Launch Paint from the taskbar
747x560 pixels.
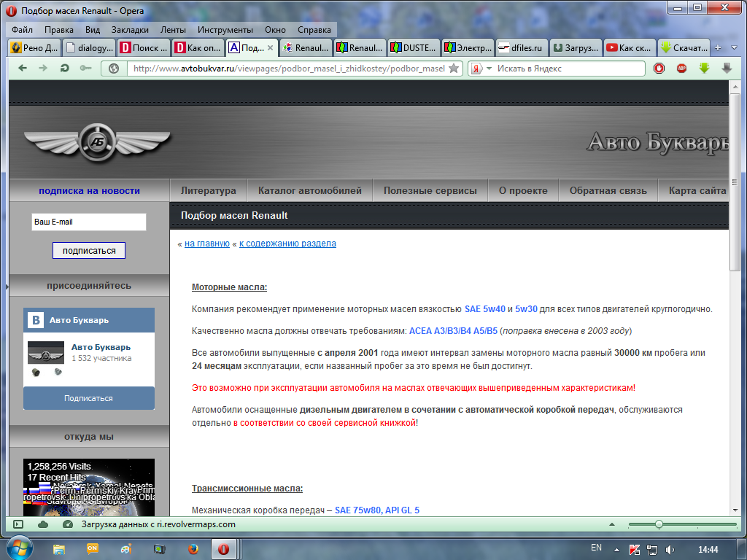tap(126, 549)
